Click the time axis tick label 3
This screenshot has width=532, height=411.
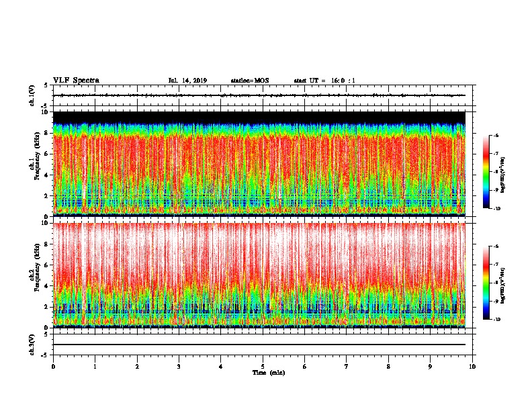click(x=179, y=367)
